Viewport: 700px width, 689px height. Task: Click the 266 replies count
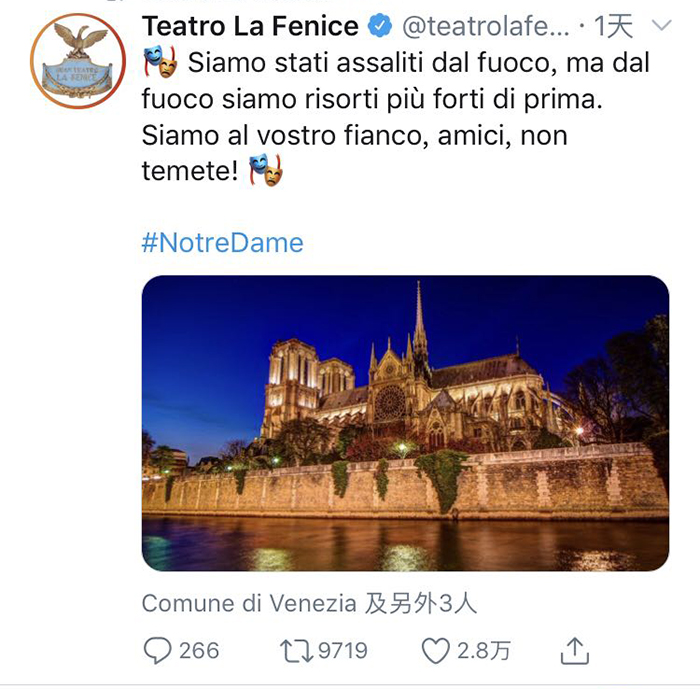198,651
